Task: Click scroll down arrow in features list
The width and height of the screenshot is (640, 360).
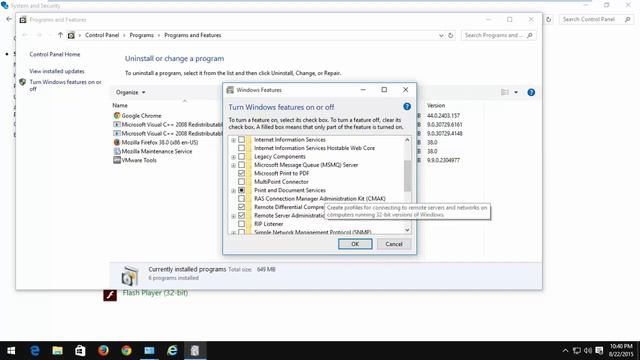Action: coord(407,230)
